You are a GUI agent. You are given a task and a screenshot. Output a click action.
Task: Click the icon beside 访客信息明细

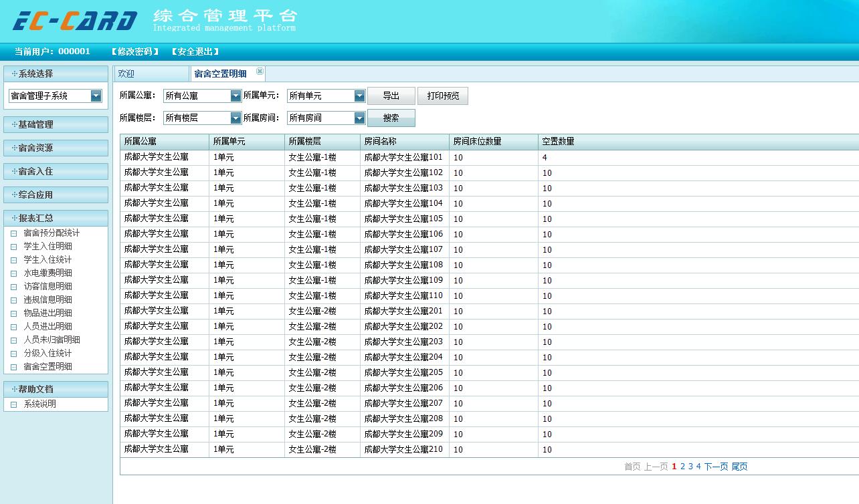click(13, 287)
